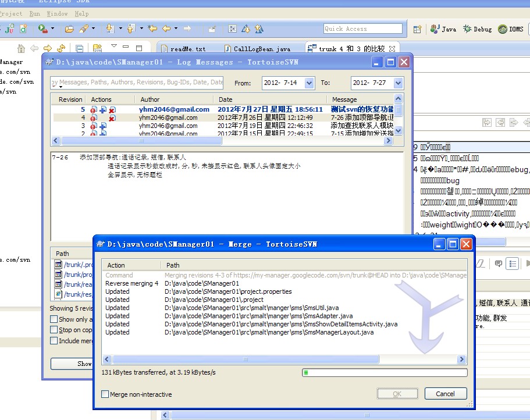530x420 pixels.
Task: Click the previous difference triangle-arrow-up icon
Action: [259, 29]
